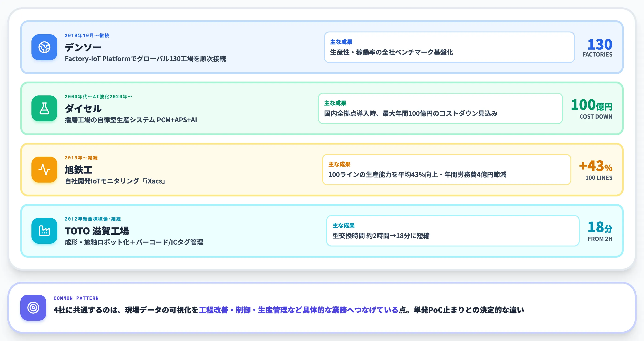Click the green flask icon for ダイセル
The image size is (644, 341).
click(x=44, y=108)
